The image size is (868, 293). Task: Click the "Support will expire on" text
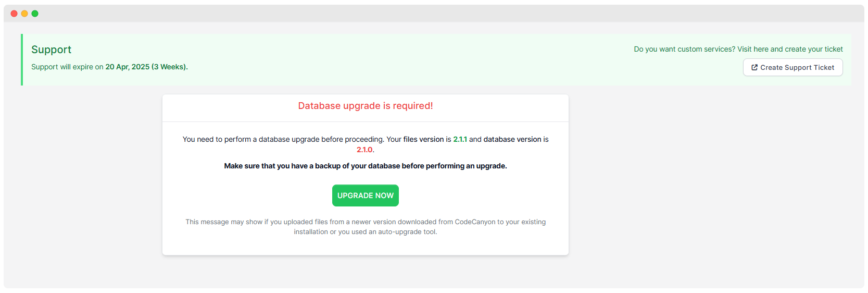tap(67, 67)
